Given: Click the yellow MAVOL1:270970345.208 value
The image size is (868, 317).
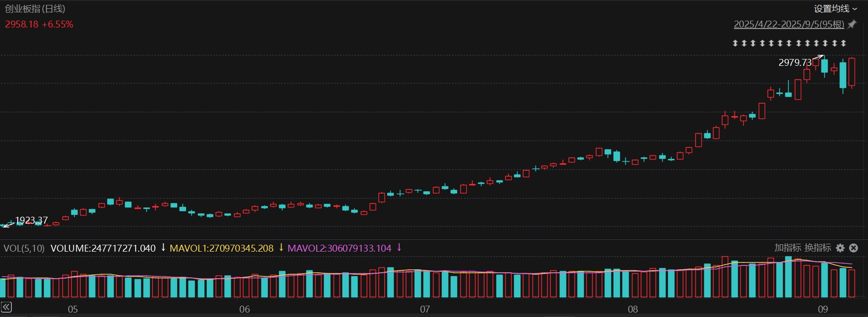Looking at the screenshot, I should (222, 248).
